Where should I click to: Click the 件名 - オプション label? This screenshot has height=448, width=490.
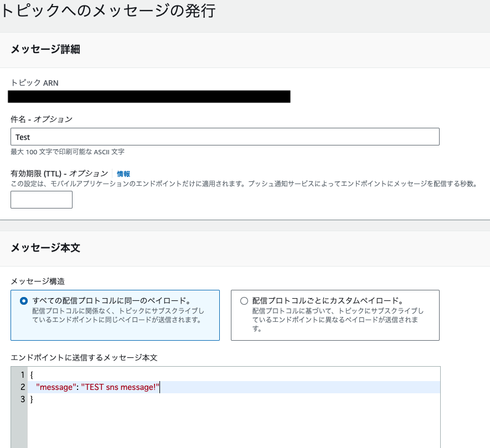click(42, 119)
